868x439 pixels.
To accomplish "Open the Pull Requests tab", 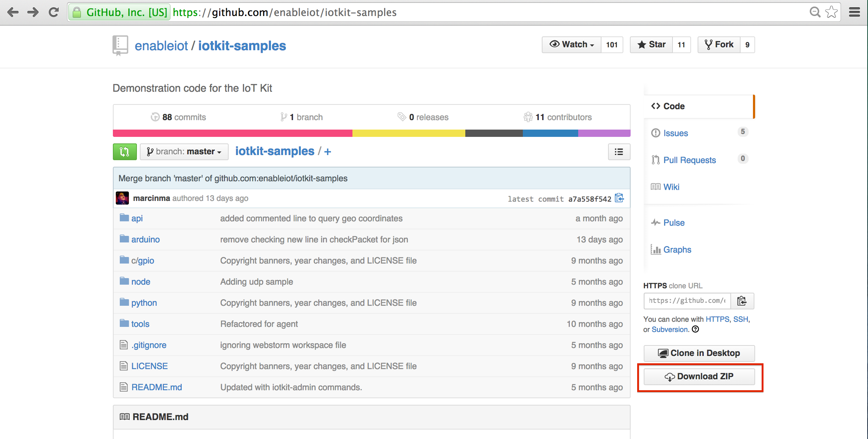I will [690, 160].
